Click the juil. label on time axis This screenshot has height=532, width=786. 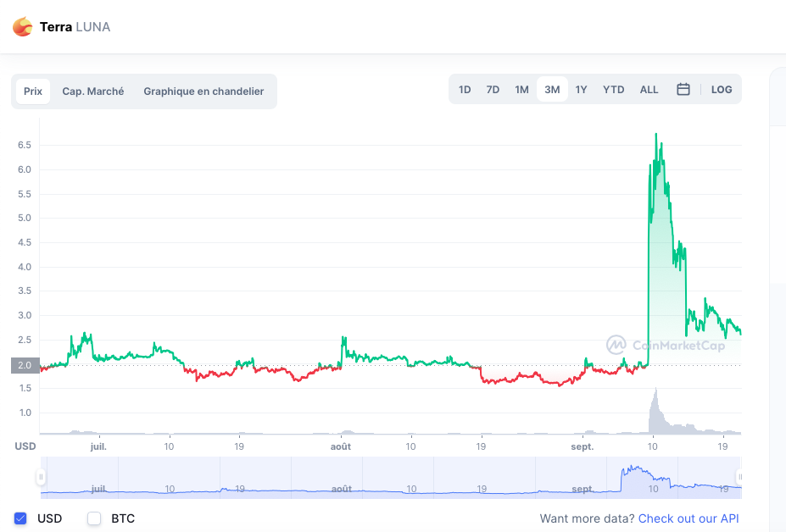click(98, 446)
